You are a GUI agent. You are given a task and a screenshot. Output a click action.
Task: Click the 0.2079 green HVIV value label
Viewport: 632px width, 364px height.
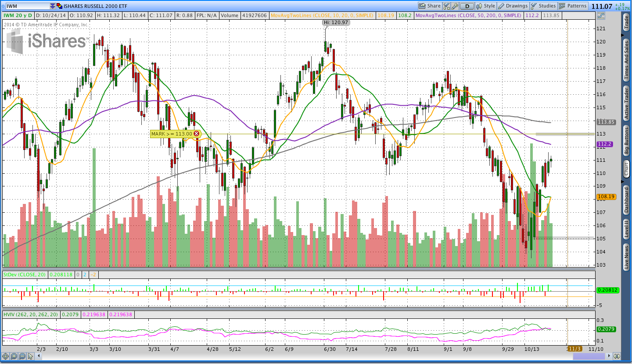[606, 329]
